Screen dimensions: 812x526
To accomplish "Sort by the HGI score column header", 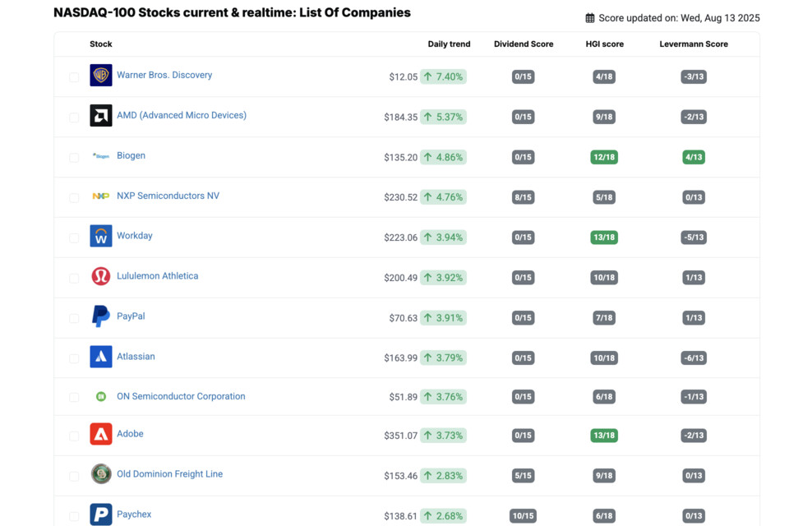I will (604, 44).
